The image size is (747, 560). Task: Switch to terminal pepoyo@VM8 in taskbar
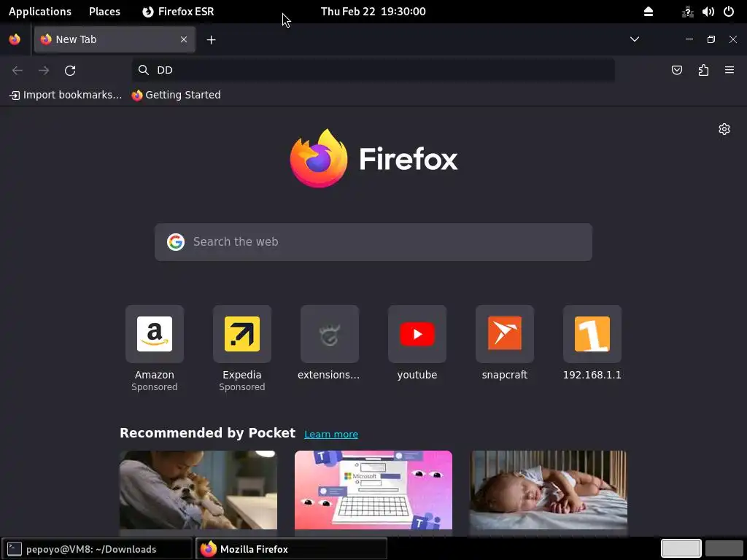97,549
